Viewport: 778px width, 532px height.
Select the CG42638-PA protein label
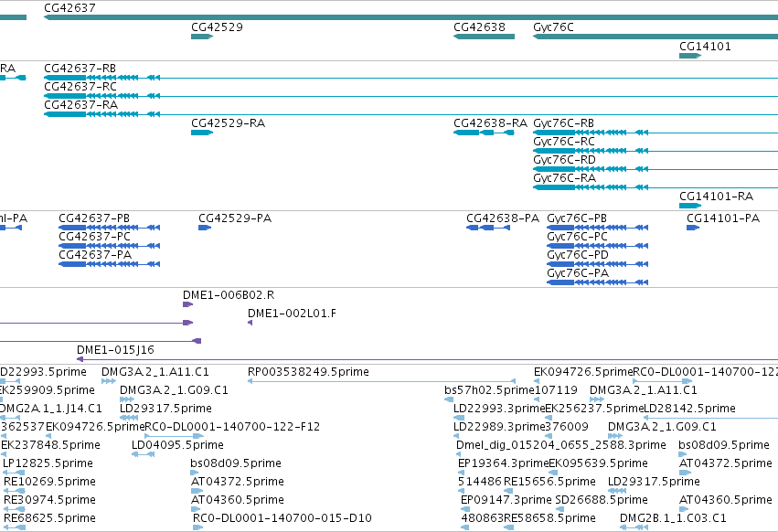[503, 218]
